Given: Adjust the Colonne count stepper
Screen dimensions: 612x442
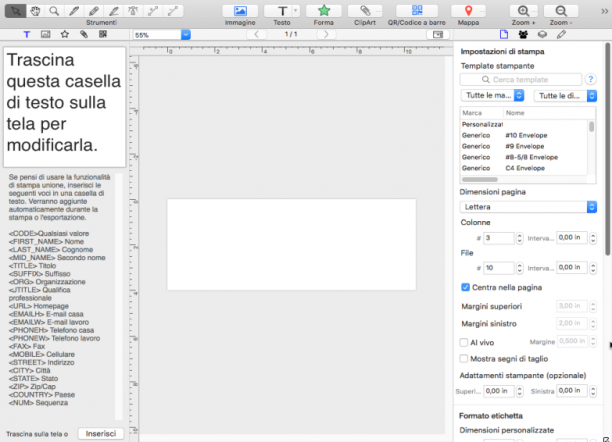Looking at the screenshot, I should [x=519, y=238].
